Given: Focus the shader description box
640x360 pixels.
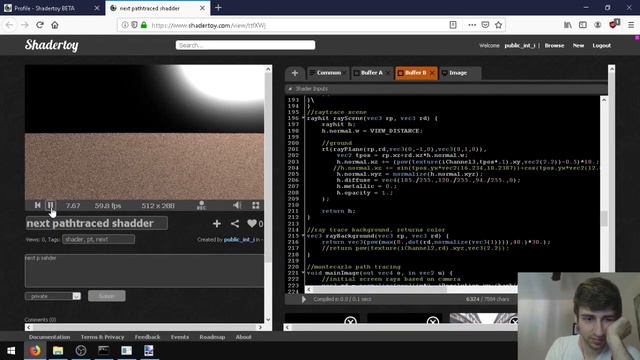Looking at the screenshot, I should click(144, 271).
